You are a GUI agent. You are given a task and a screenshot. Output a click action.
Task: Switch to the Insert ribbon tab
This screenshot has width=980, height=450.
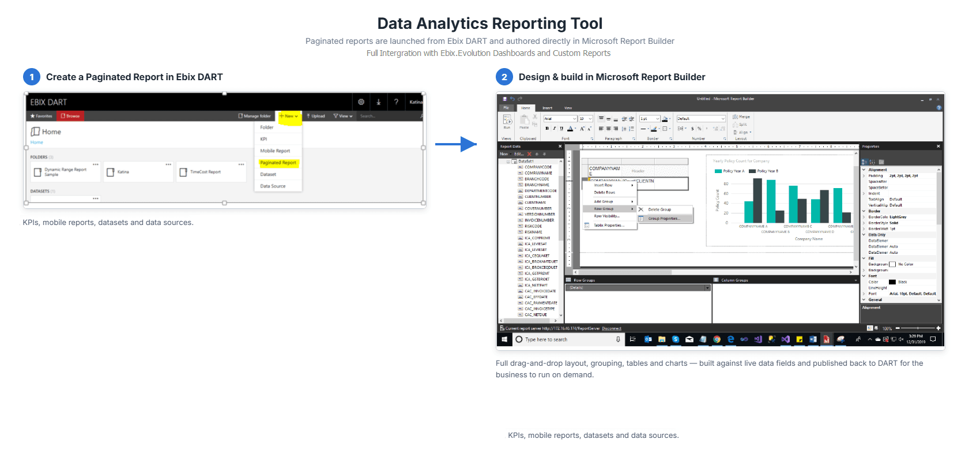(x=547, y=108)
